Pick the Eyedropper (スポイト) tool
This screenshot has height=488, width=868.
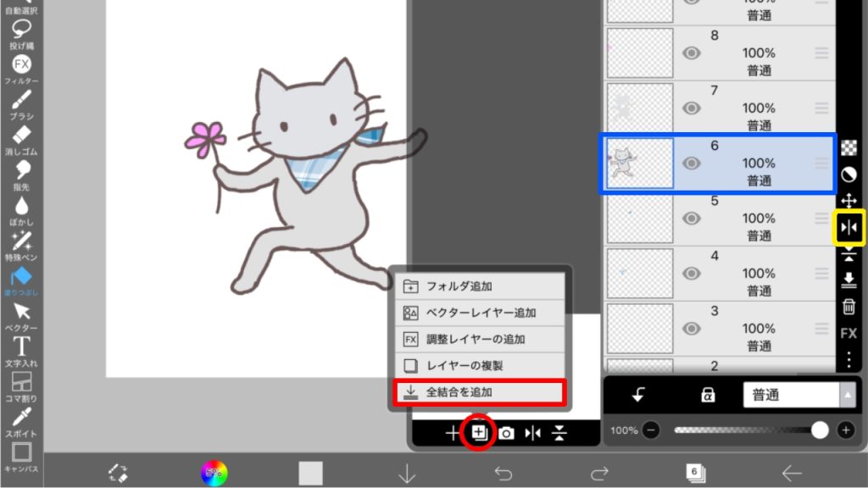point(22,417)
